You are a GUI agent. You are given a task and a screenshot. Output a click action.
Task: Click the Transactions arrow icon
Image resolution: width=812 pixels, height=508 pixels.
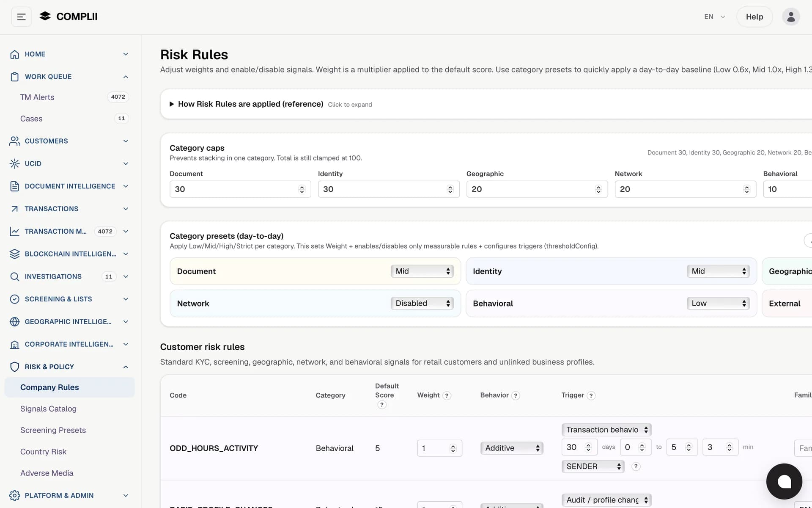(x=15, y=209)
